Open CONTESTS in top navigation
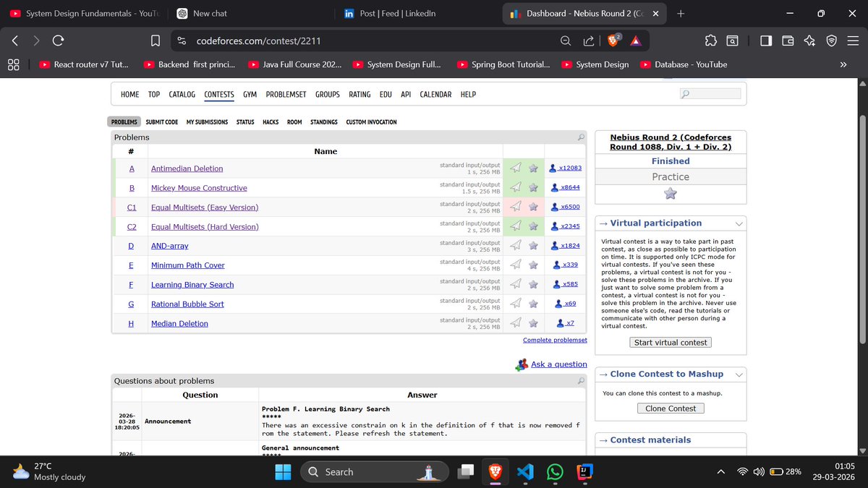Viewport: 868px width, 488px height. [x=219, y=95]
